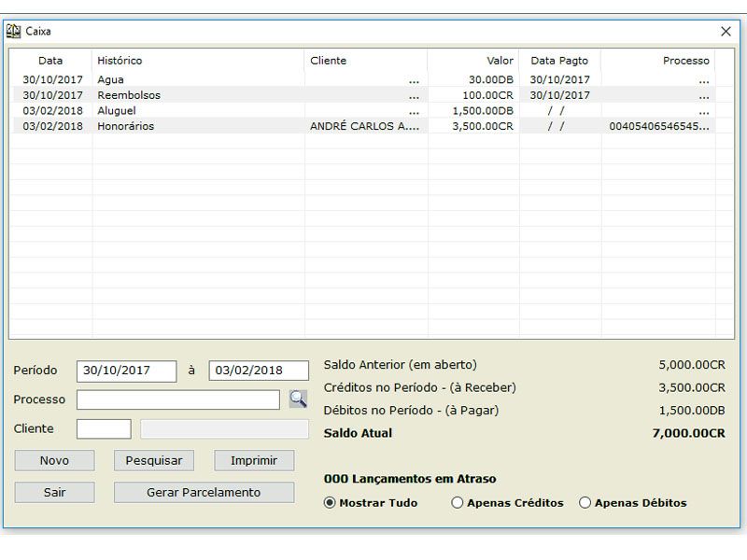Screen dimensions: 747x560
Task: Select the Mostrar Tudo radio button
Action: pos(330,503)
